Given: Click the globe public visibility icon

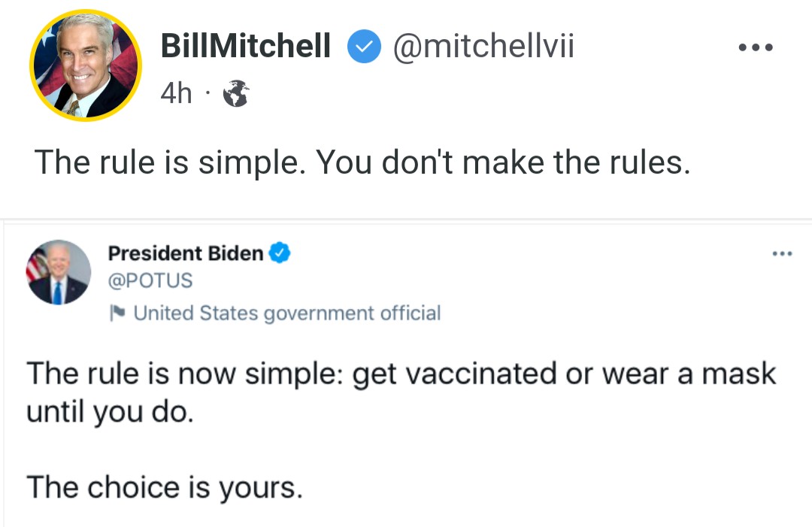Looking at the screenshot, I should (x=235, y=93).
